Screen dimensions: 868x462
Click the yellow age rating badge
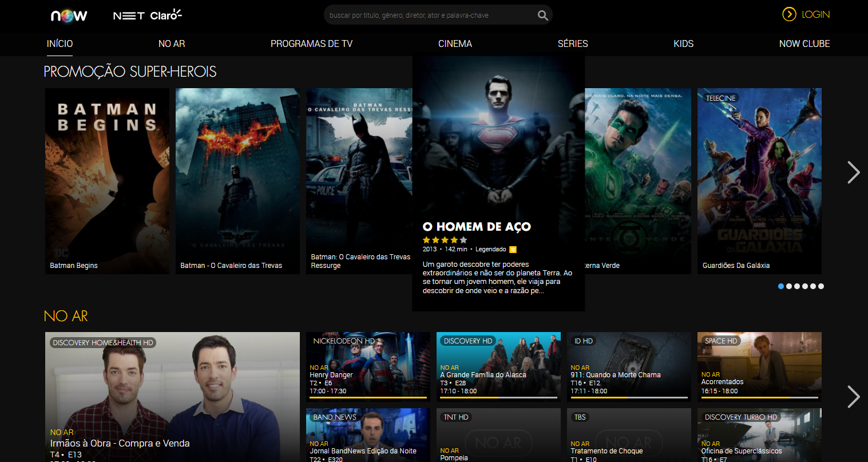[513, 249]
